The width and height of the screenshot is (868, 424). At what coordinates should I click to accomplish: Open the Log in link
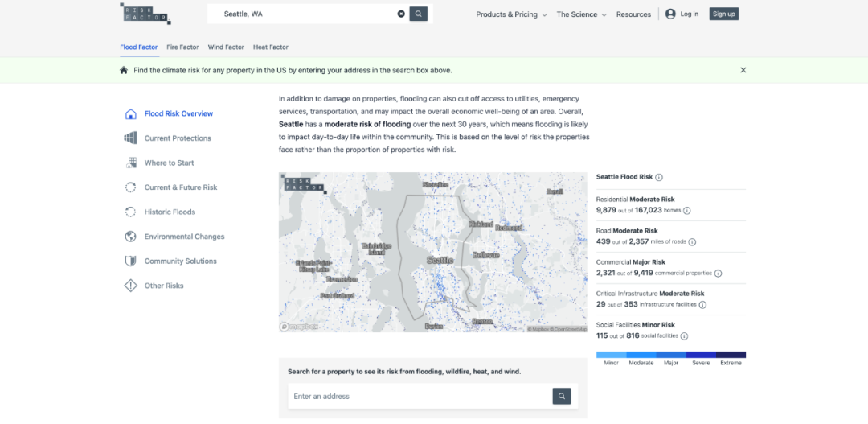pyautogui.click(x=682, y=14)
